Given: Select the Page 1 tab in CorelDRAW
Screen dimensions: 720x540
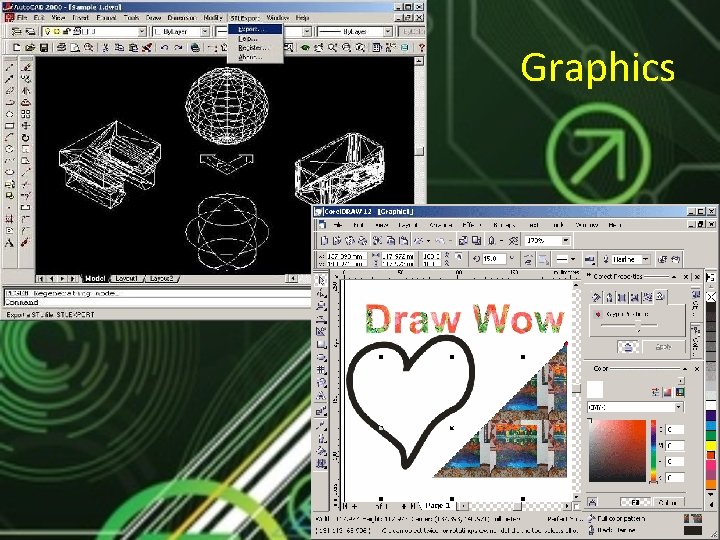Looking at the screenshot, I should click(x=438, y=506).
